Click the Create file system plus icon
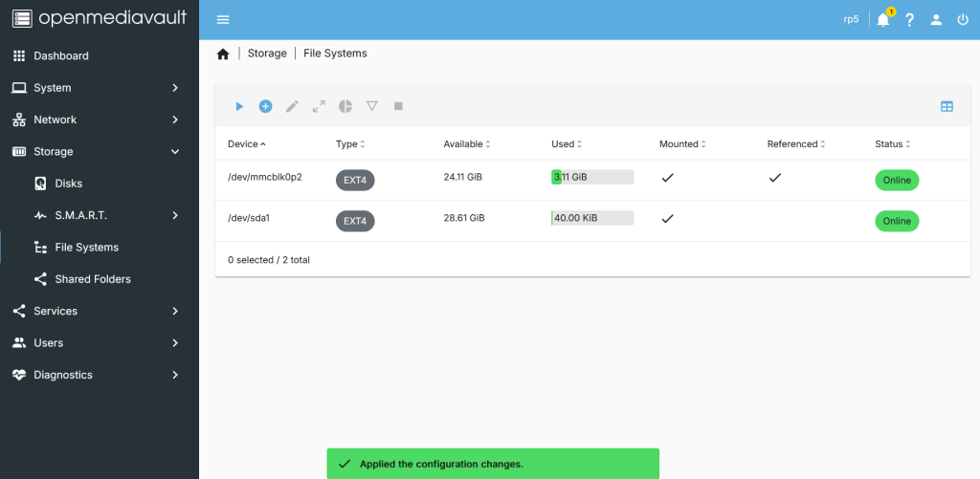This screenshot has height=479, width=980. click(x=266, y=106)
